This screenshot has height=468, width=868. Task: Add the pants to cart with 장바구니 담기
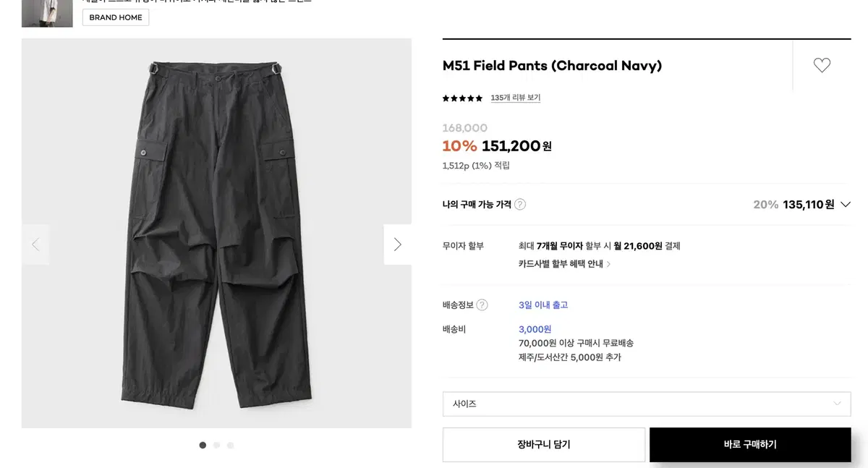543,445
